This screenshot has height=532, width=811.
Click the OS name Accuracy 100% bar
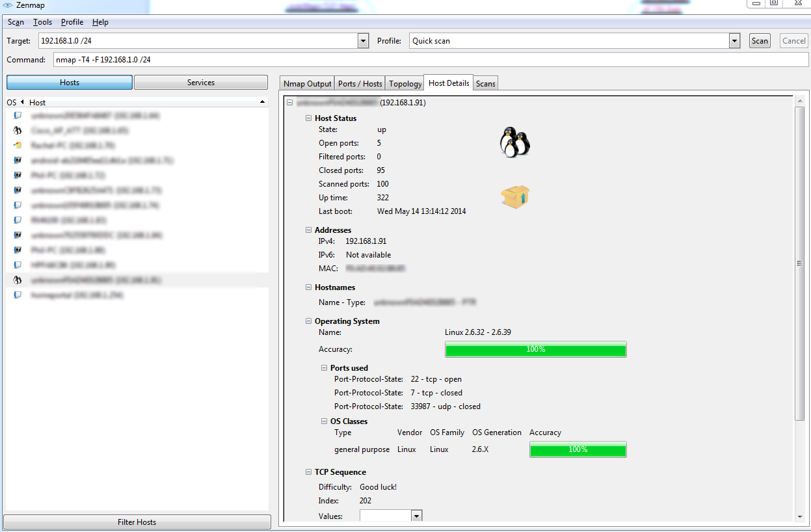click(x=535, y=349)
